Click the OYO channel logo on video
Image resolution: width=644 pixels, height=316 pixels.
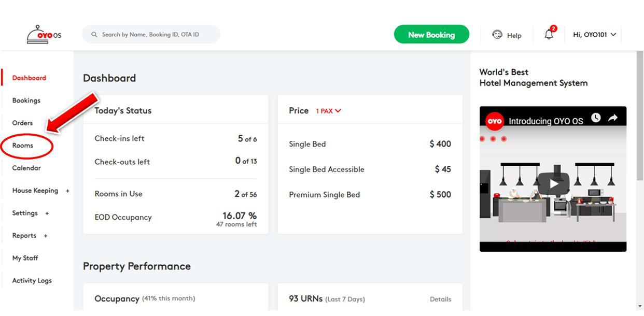click(x=494, y=121)
